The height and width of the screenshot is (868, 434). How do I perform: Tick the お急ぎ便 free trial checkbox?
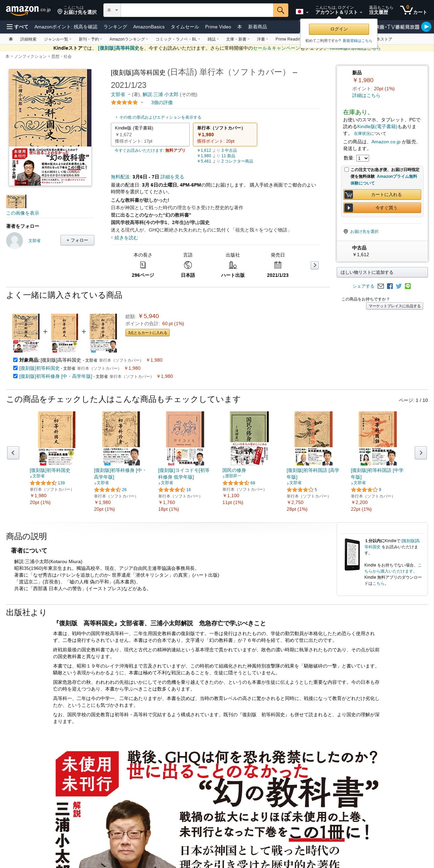coord(346,170)
